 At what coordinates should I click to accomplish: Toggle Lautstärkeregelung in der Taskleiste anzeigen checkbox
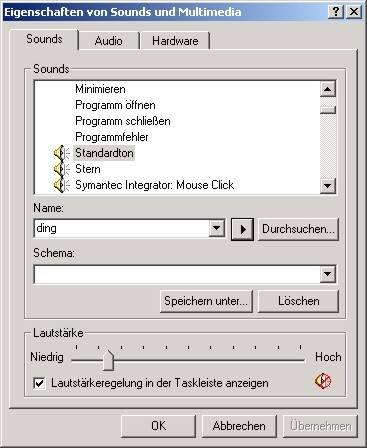tap(39, 383)
